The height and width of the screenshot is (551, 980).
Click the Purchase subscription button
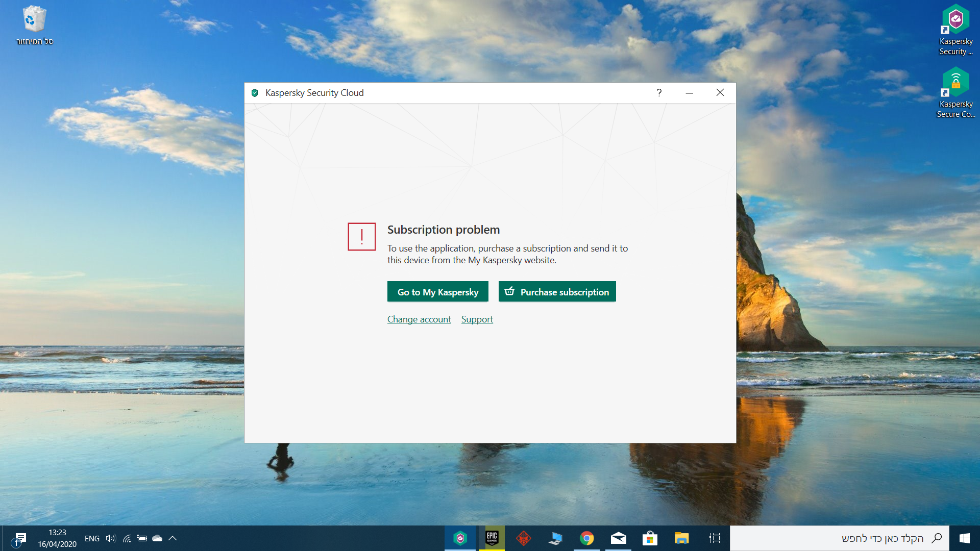pos(557,292)
